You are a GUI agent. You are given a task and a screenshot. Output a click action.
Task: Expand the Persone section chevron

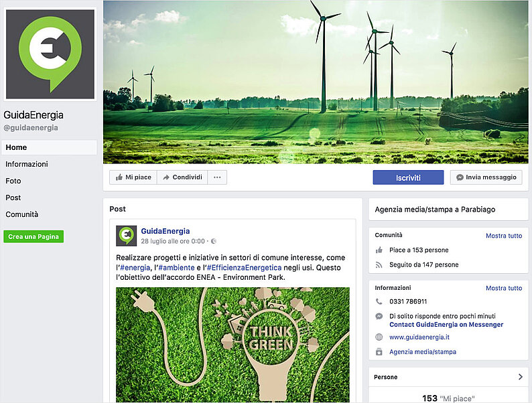(521, 377)
